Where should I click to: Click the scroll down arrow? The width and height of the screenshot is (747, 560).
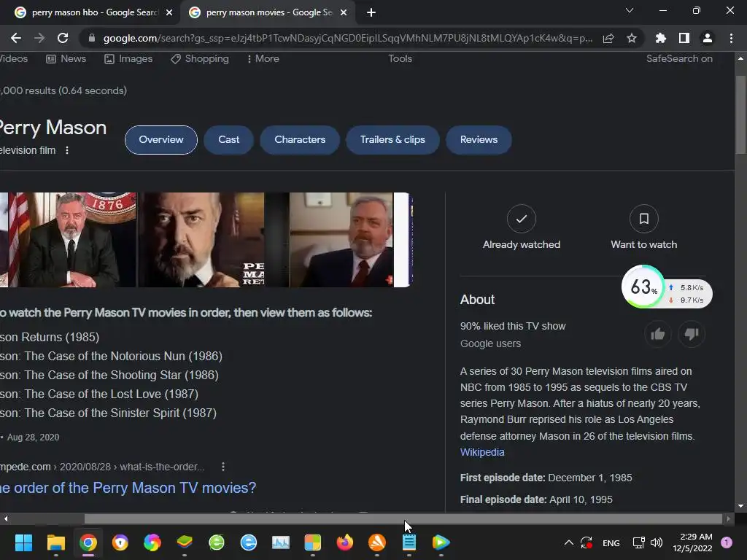click(740, 506)
